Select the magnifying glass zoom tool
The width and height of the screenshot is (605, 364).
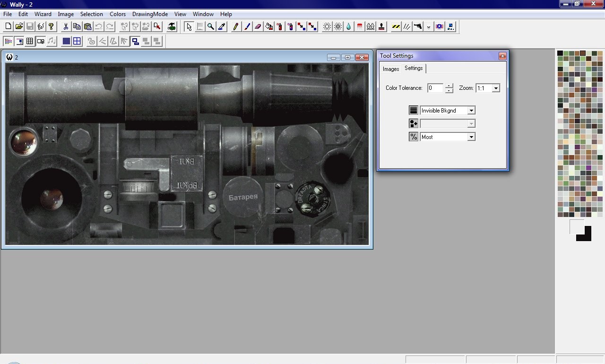pos(211,26)
